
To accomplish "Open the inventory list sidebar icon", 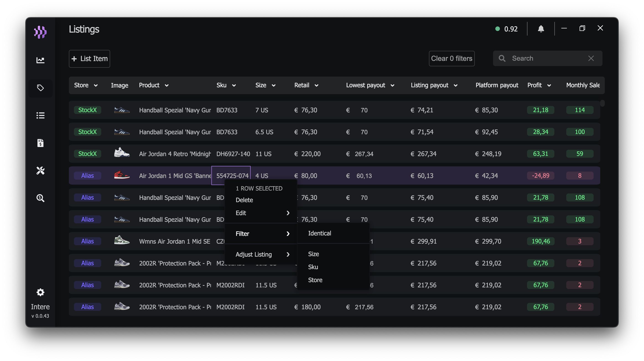I will [x=40, y=115].
